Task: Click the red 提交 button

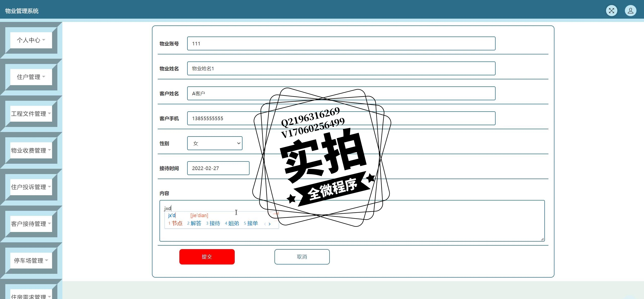Action: (x=207, y=257)
